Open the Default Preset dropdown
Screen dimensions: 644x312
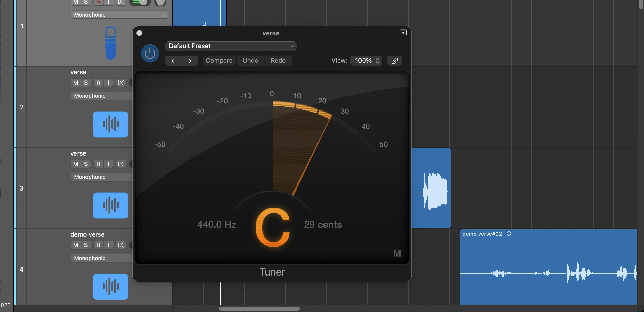point(231,46)
